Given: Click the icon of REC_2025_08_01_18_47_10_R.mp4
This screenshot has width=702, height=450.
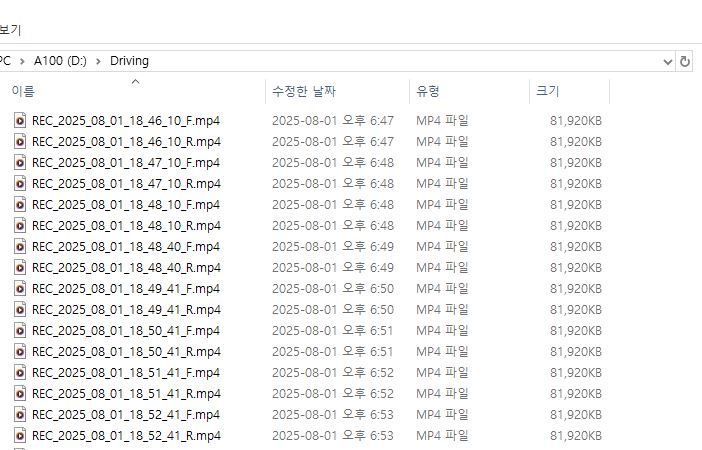Looking at the screenshot, I should (x=20, y=184).
